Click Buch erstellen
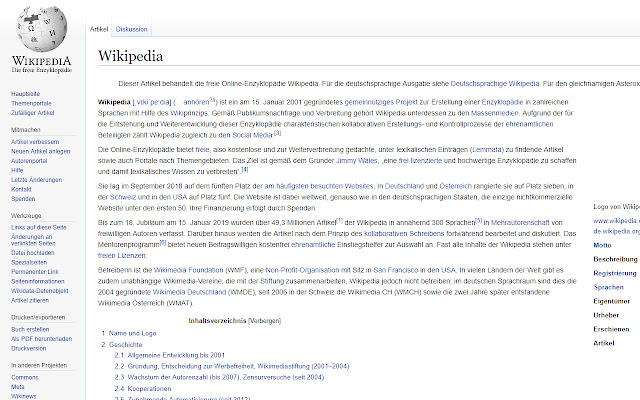This screenshot has height=400, width=640. pos(30,329)
